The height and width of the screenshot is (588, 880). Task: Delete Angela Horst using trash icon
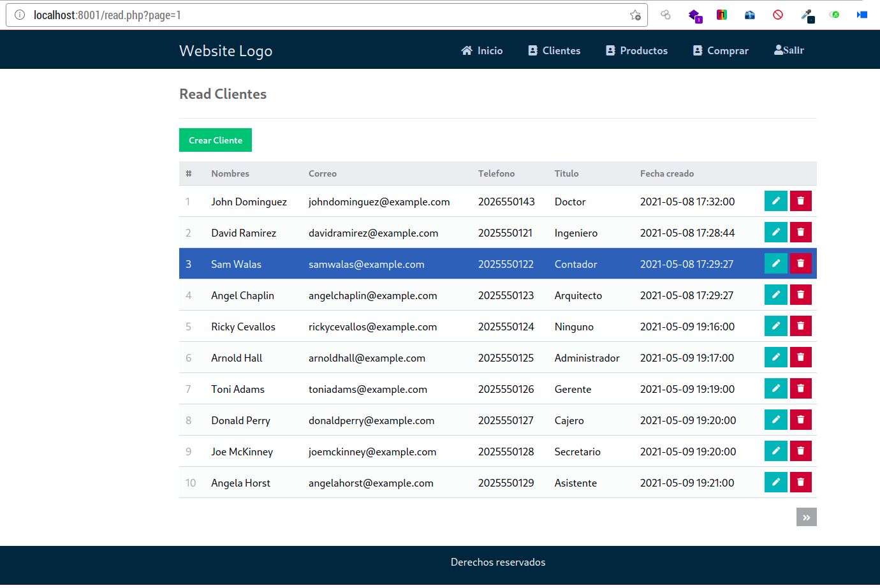pos(801,482)
